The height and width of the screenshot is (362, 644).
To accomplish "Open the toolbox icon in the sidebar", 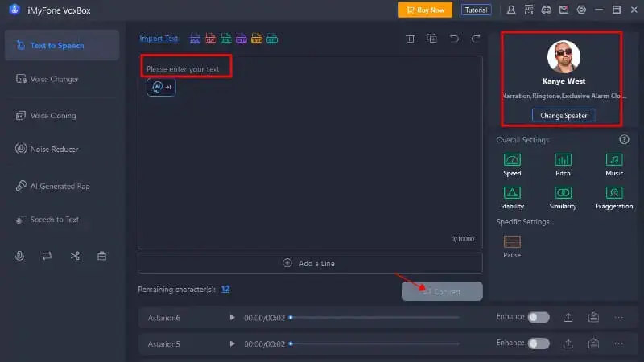I will [x=102, y=256].
